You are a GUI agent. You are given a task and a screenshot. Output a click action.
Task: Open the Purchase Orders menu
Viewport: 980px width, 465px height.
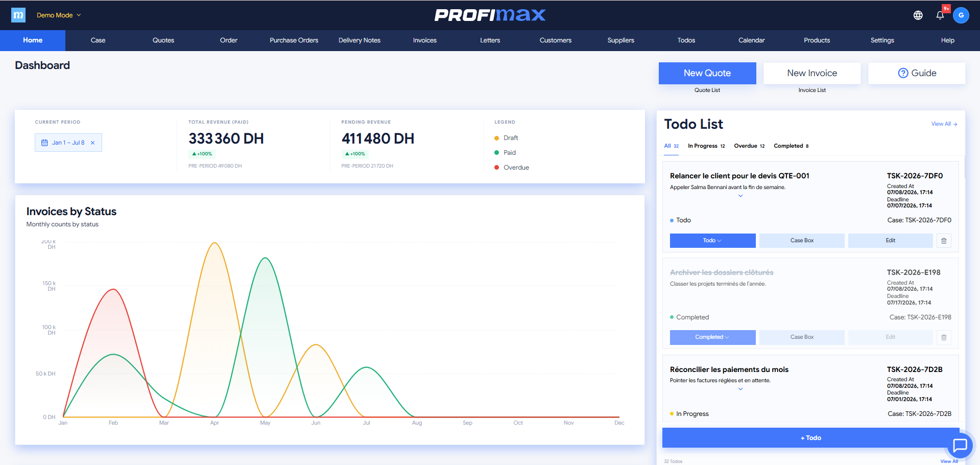pos(294,40)
